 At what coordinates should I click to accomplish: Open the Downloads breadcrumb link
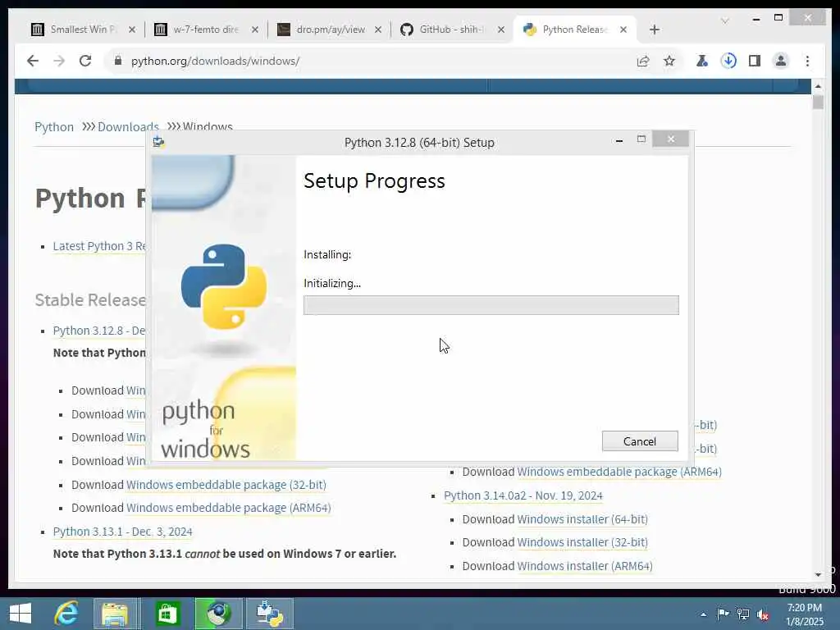(128, 127)
